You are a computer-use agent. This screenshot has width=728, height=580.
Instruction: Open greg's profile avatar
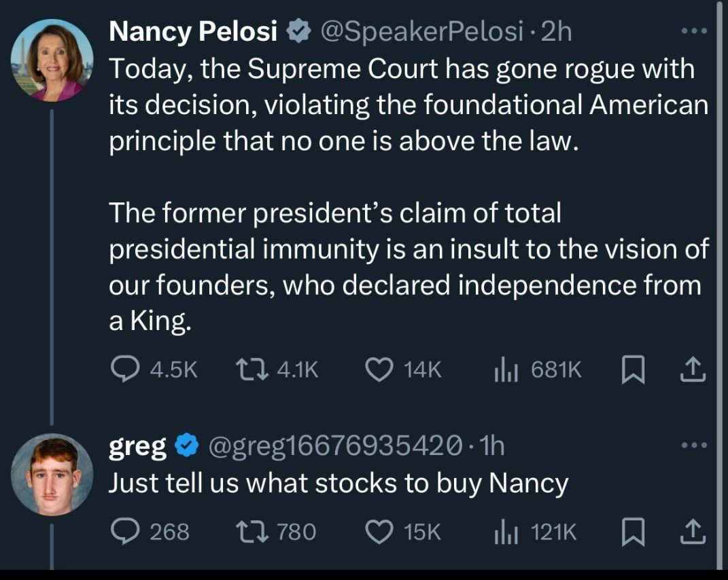[x=52, y=475]
